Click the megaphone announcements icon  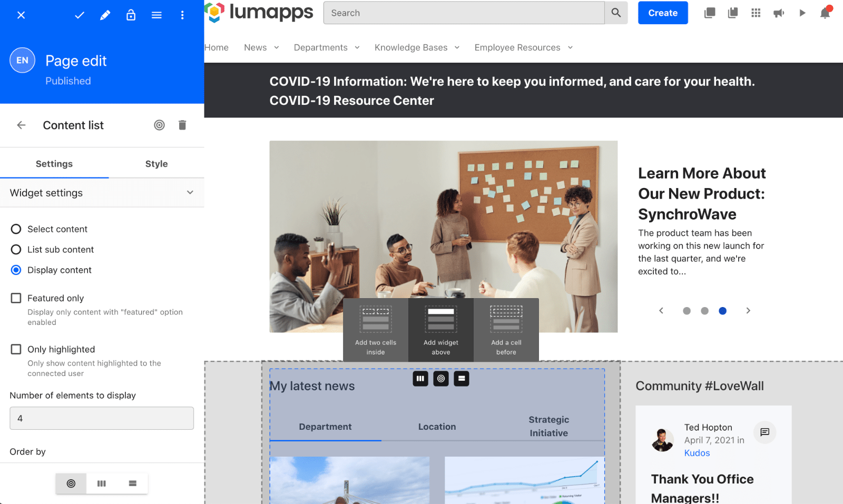pyautogui.click(x=779, y=13)
